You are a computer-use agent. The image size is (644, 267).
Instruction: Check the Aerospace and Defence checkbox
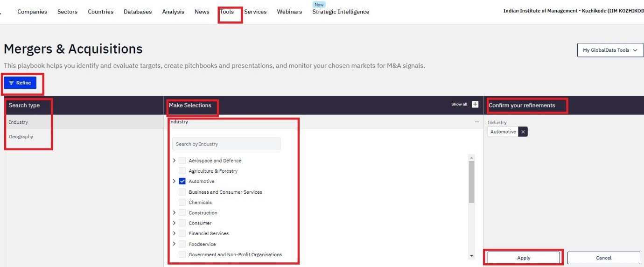pyautogui.click(x=182, y=161)
